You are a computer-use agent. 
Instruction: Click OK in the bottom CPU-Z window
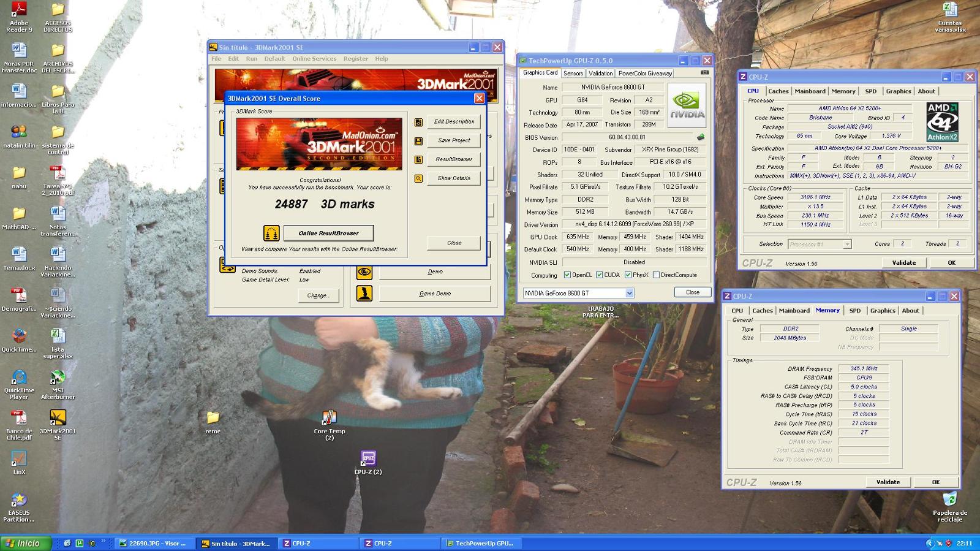(x=936, y=482)
